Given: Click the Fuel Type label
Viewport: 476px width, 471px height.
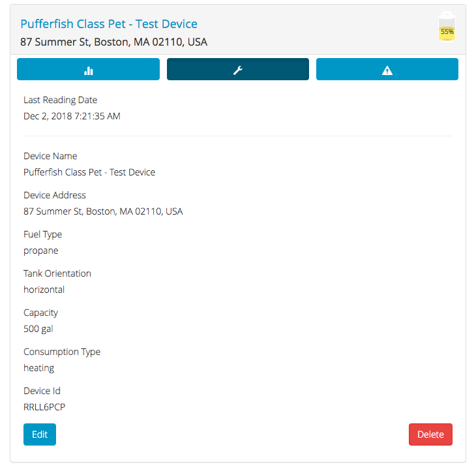Looking at the screenshot, I should [x=42, y=234].
